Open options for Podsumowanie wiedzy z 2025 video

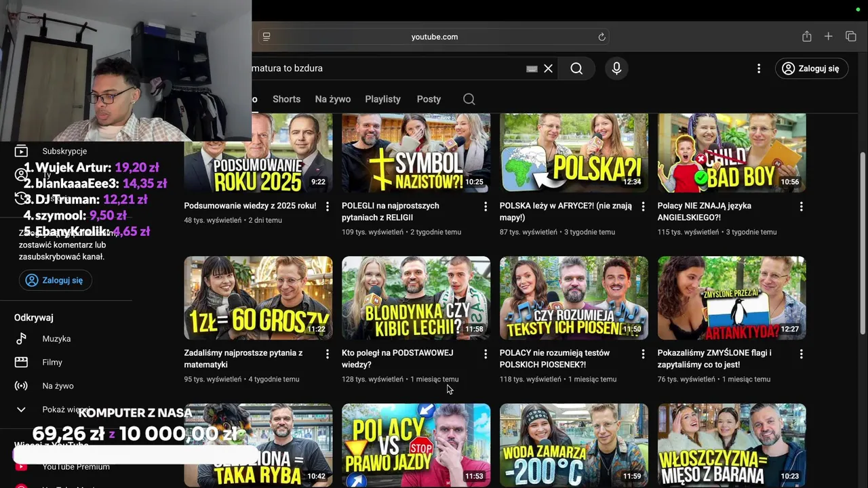click(x=328, y=206)
